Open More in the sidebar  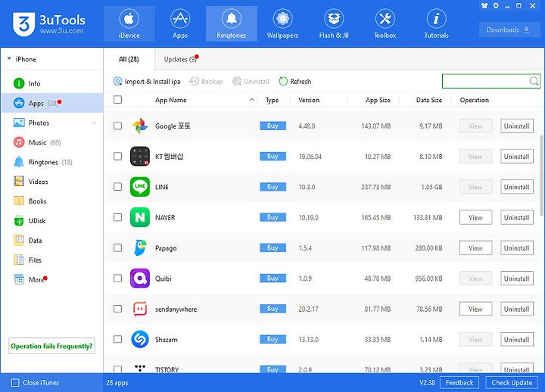click(x=52, y=279)
